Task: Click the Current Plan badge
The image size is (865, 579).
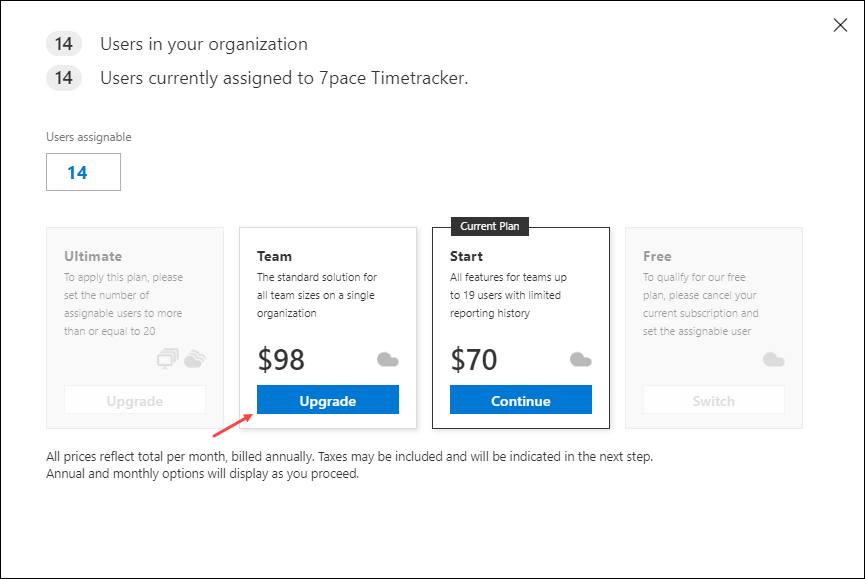Action: [490, 226]
